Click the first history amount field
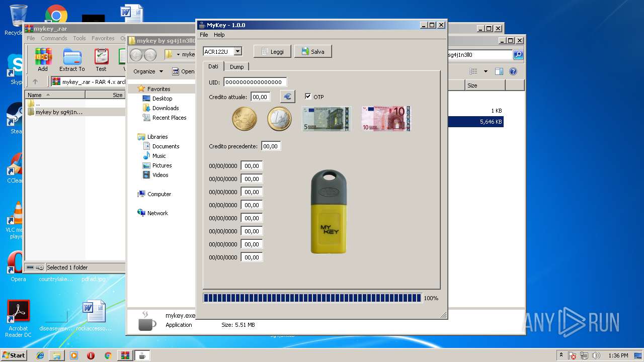The width and height of the screenshot is (644, 362). click(252, 166)
